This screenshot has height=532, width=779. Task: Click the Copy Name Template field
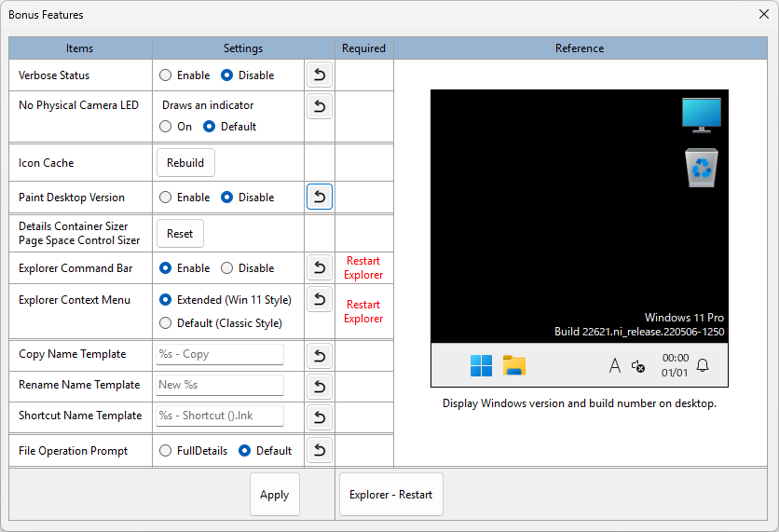220,354
